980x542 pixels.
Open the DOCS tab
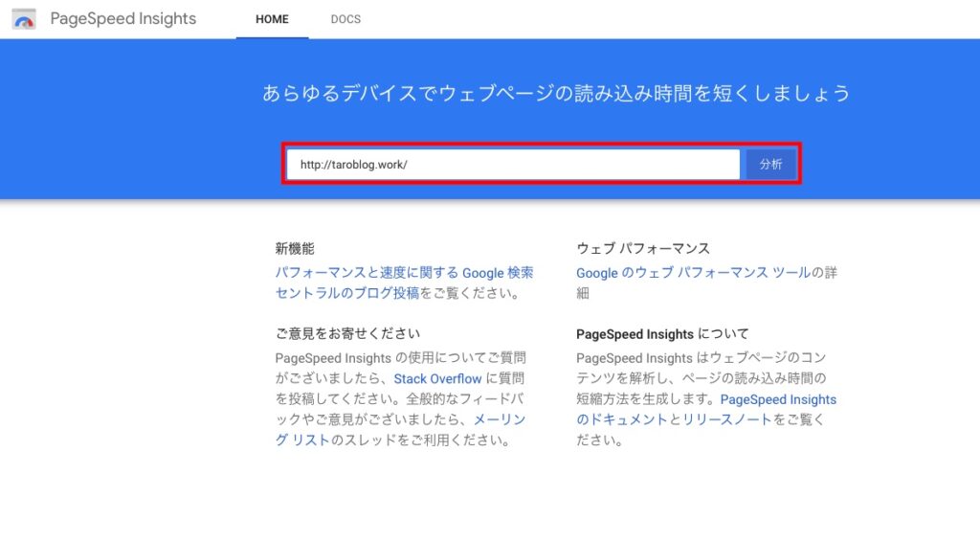pos(345,19)
